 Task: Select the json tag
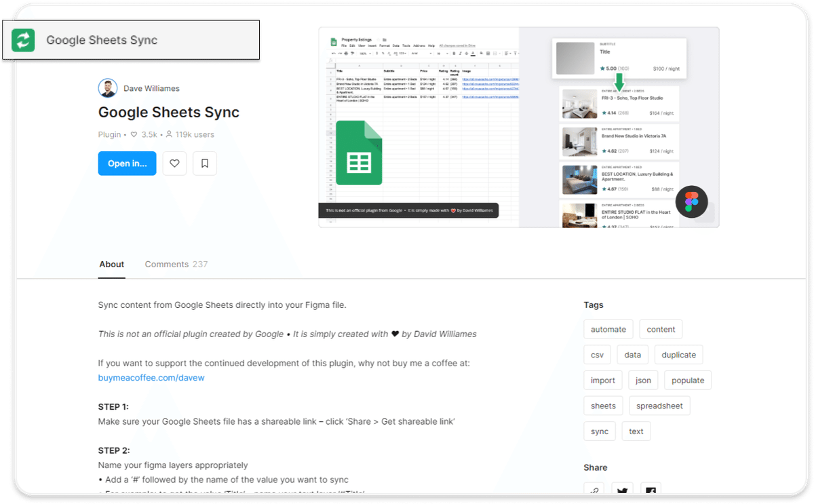click(x=643, y=381)
